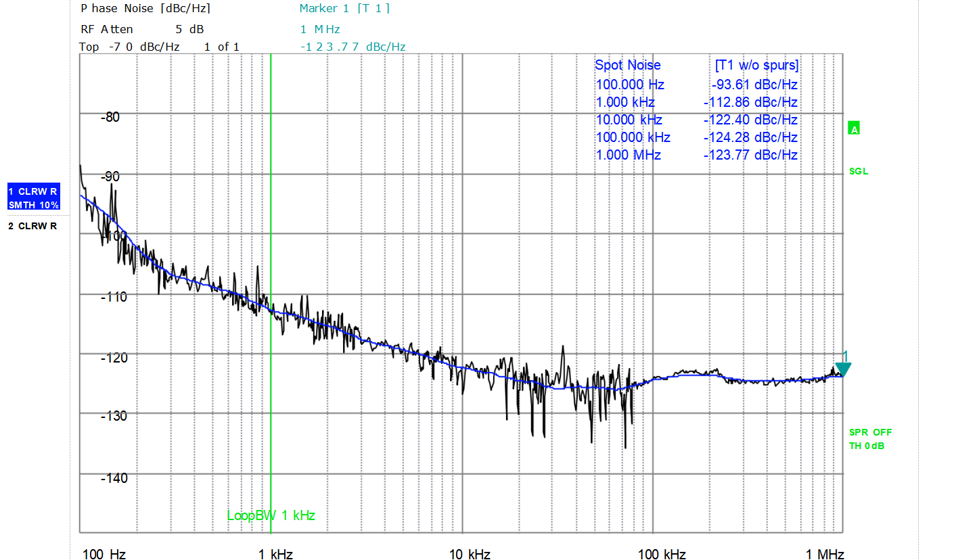Select the 2 CLRW R trace label
Viewport: 954px width, 560px height.
32,226
